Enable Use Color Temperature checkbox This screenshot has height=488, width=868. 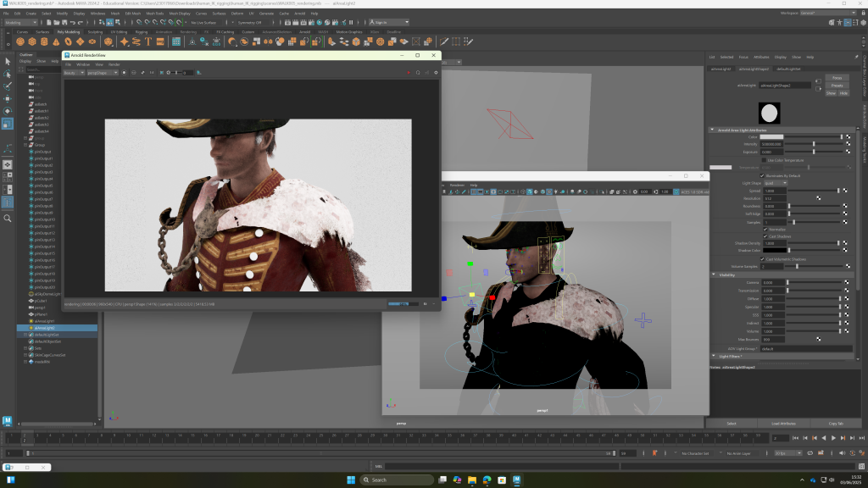(x=764, y=159)
